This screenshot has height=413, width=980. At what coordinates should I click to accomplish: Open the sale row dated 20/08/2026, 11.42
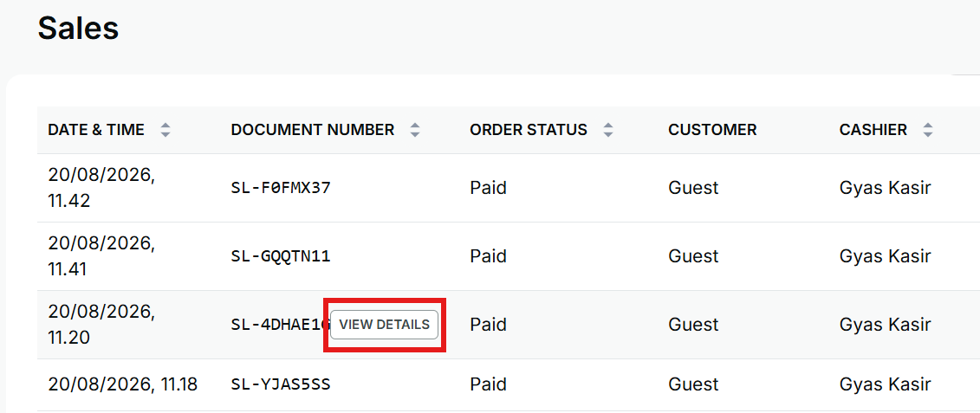pos(509,188)
